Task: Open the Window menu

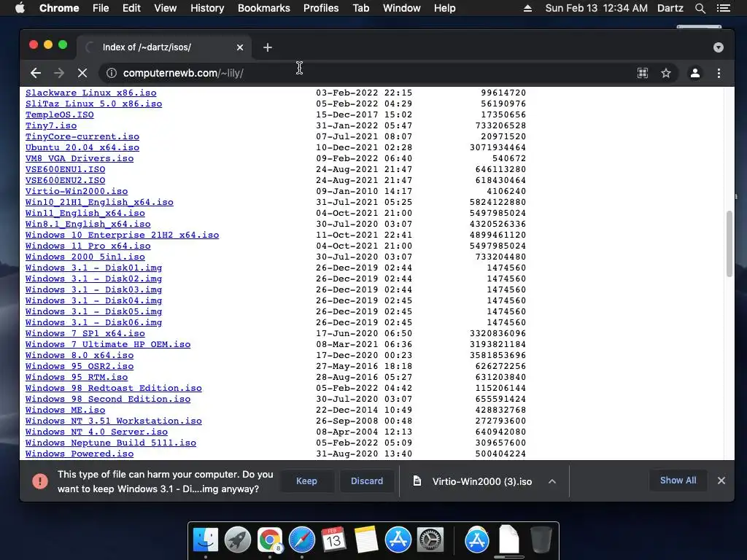Action: pyautogui.click(x=402, y=8)
